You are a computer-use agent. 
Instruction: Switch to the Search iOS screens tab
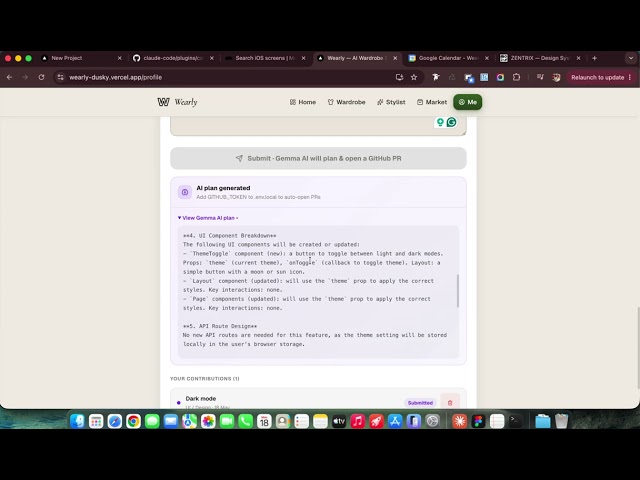click(265, 58)
